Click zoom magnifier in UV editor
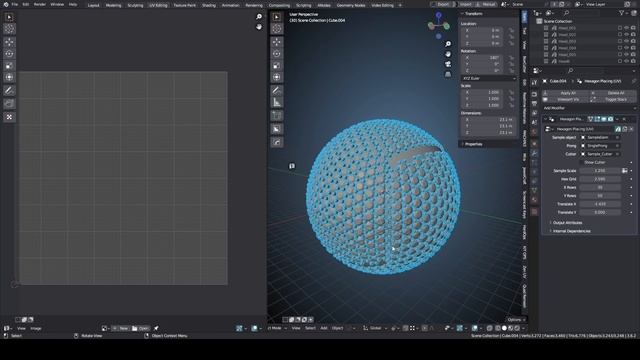The image size is (640, 360). 259,17
